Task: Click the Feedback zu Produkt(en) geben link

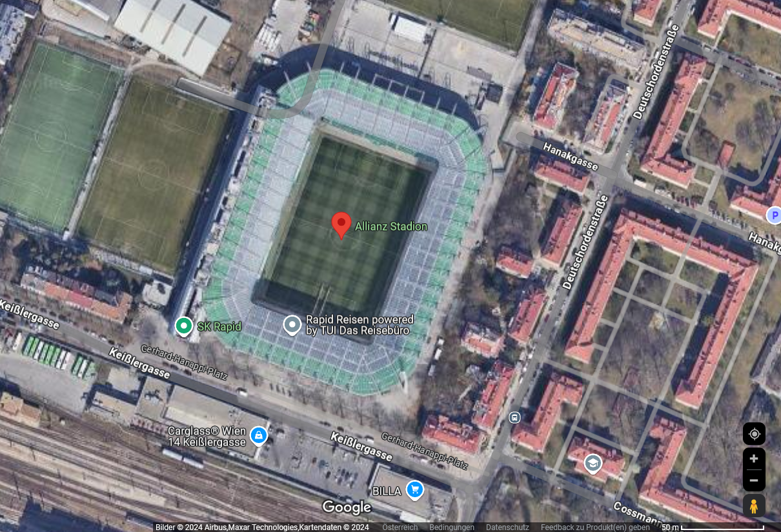Action: [595, 527]
